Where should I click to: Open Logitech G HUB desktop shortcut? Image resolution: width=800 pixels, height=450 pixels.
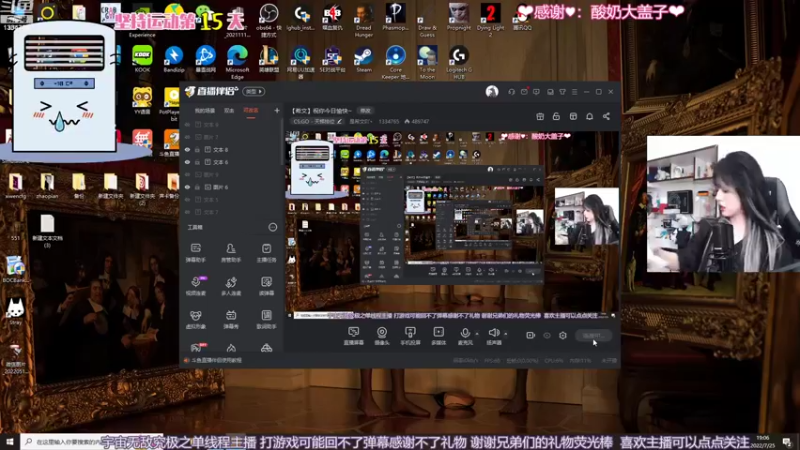pyautogui.click(x=459, y=62)
